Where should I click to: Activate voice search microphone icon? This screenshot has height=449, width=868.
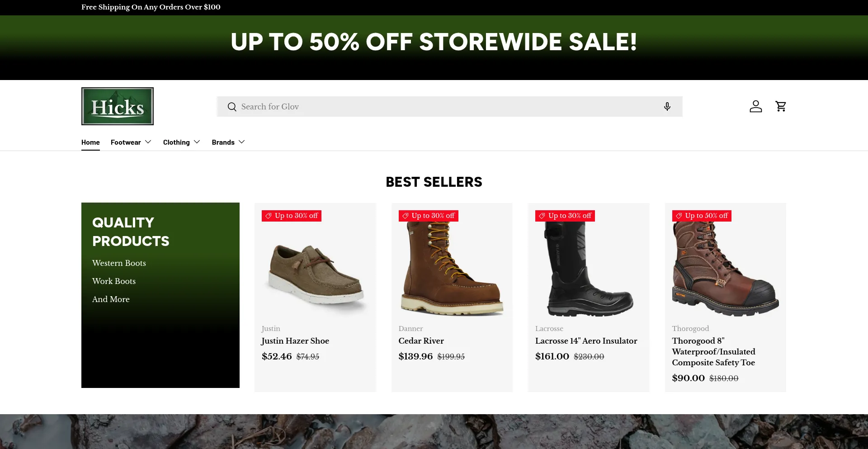(x=667, y=107)
